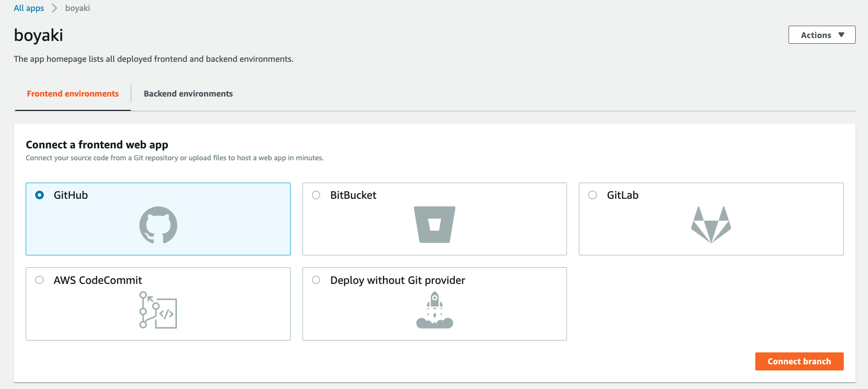Go back to All apps
Screen dimensions: 868x389
29,8
